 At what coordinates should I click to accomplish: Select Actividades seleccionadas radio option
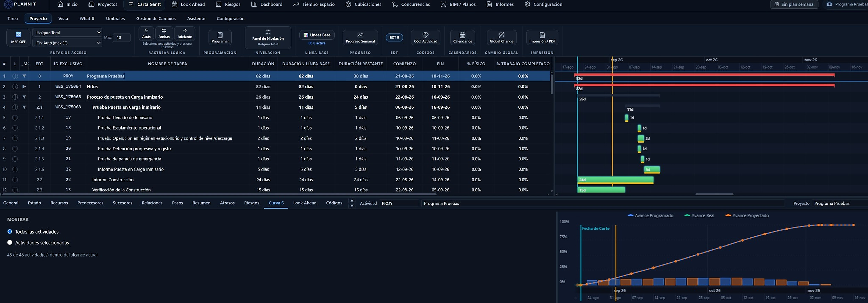pos(10,242)
